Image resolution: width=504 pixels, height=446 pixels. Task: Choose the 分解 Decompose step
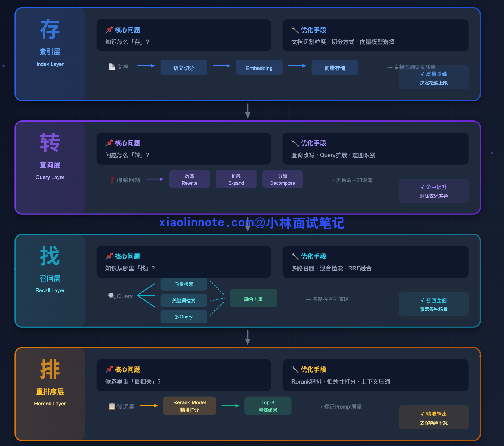pyautogui.click(x=282, y=179)
